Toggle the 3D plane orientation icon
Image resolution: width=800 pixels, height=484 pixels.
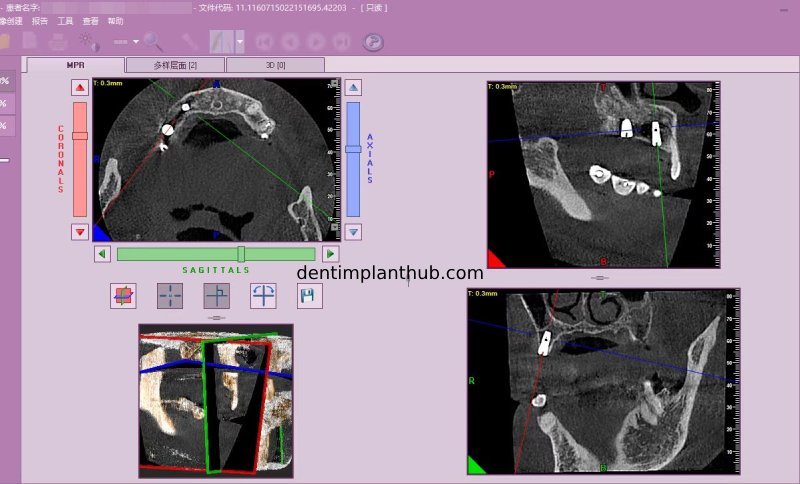click(123, 296)
